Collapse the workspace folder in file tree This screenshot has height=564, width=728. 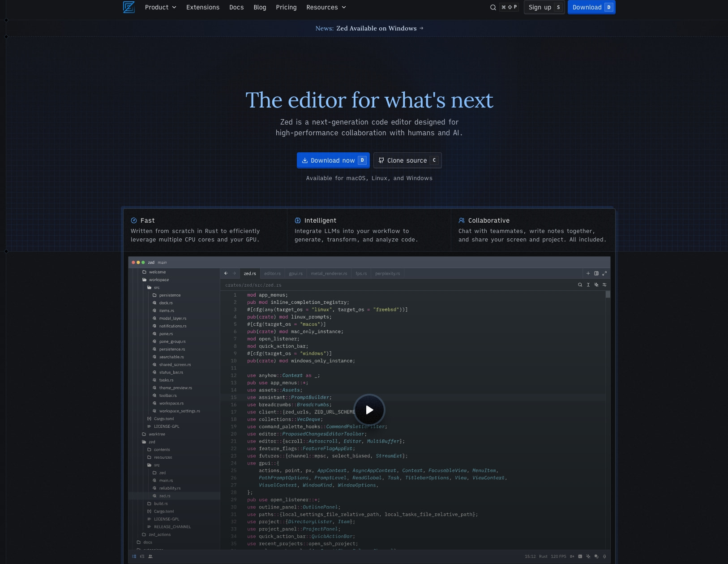pos(155,280)
